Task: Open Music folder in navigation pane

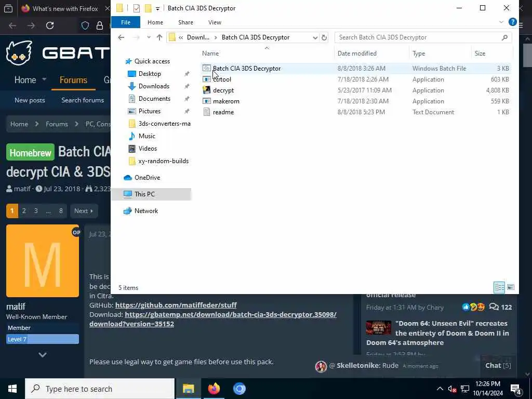Action: coord(147,136)
